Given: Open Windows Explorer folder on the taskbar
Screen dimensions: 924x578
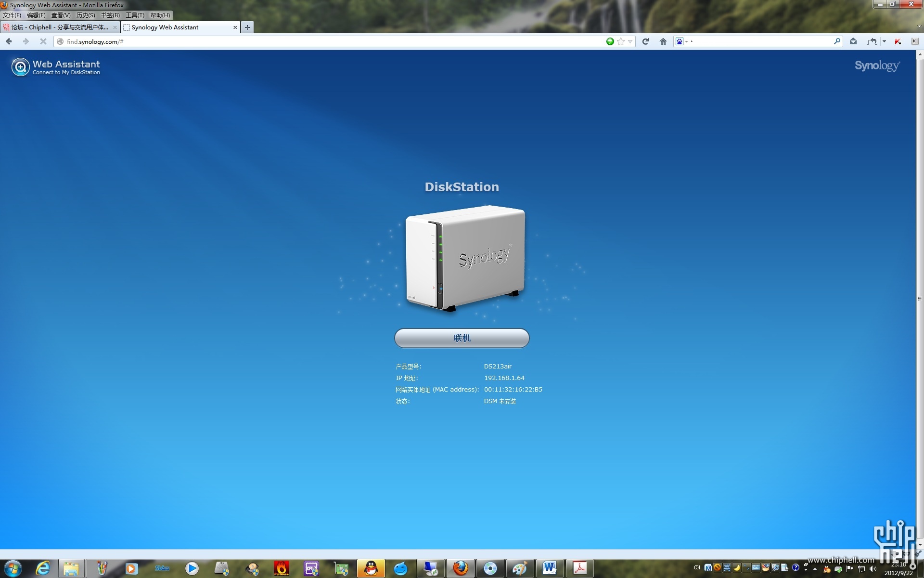Looking at the screenshot, I should tap(71, 568).
